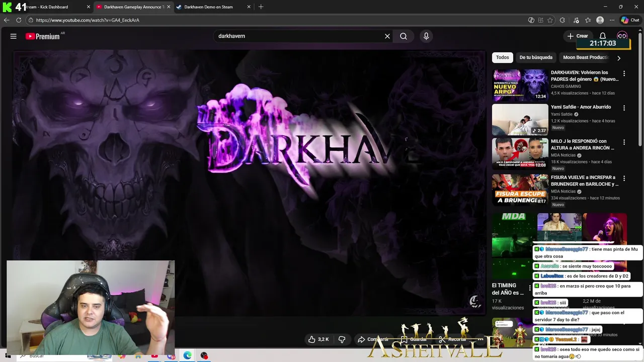Open the DARKHAVEN skull thumbnail 12:34

click(520, 85)
